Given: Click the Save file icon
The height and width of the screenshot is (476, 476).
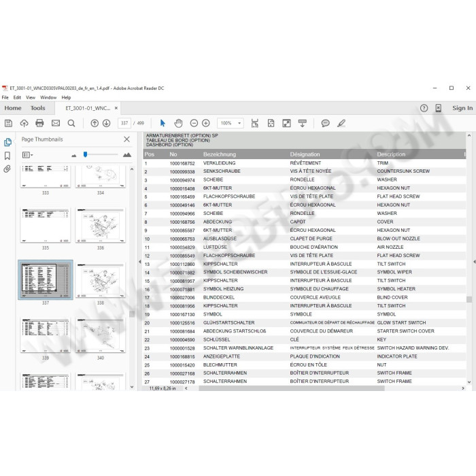Looking at the screenshot, I should tap(8, 123).
